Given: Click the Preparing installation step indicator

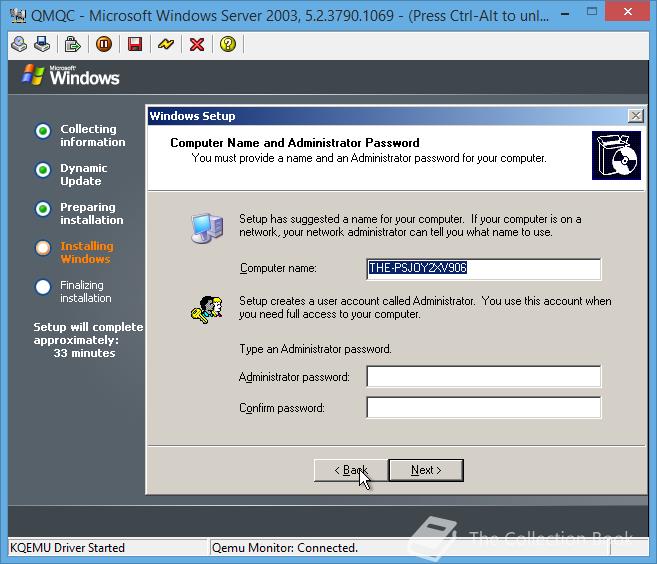Looking at the screenshot, I should (43, 209).
